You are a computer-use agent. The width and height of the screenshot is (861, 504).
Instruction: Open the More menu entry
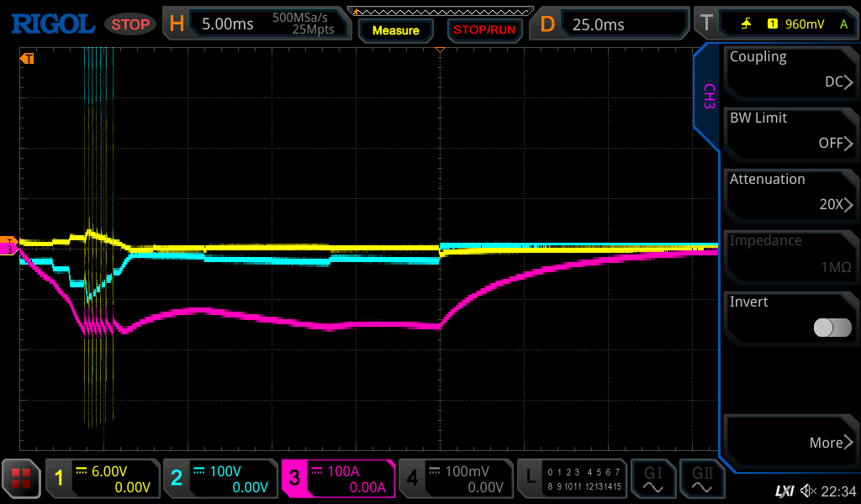coord(789,442)
